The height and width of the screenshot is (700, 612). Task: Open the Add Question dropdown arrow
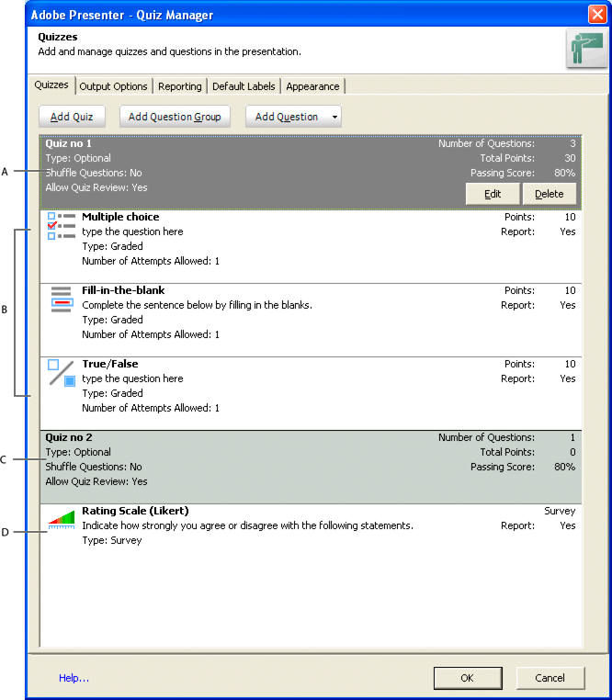point(334,117)
